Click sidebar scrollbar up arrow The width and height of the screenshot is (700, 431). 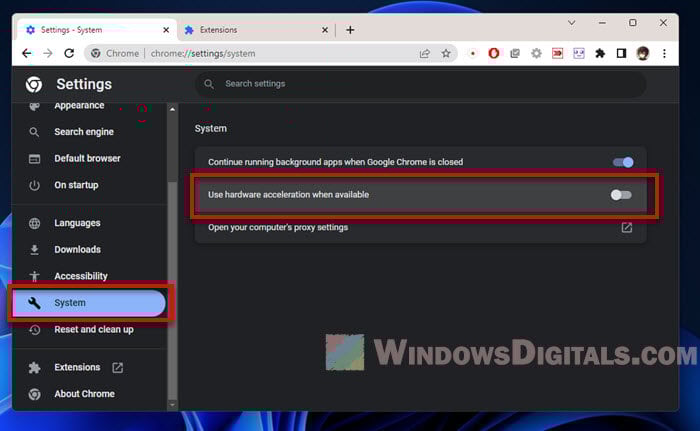pyautogui.click(x=172, y=109)
